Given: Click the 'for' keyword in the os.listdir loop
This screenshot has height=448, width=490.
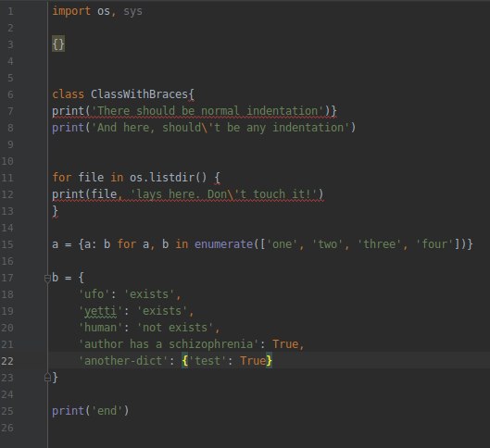Looking at the screenshot, I should 61,178.
